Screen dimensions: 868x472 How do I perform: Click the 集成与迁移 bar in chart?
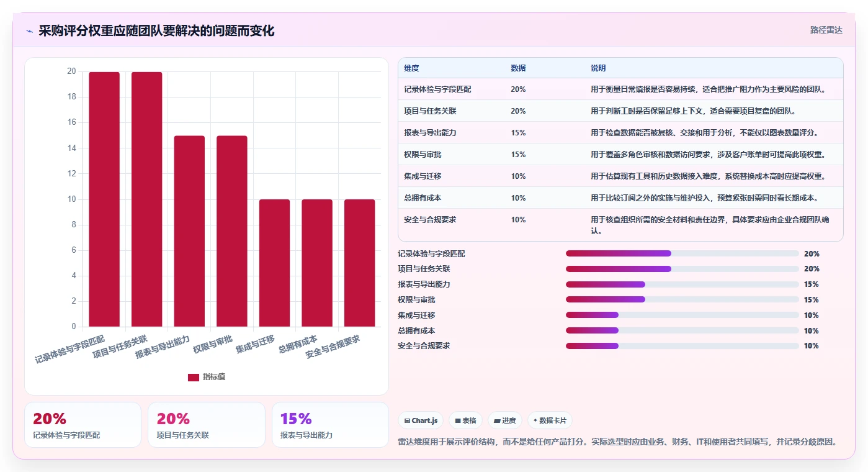[274, 263]
